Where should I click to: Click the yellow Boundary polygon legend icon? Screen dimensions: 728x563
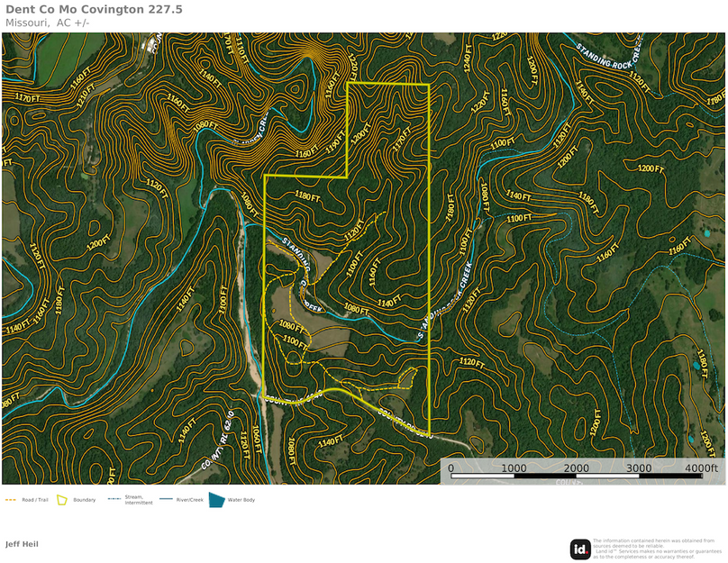[63, 499]
